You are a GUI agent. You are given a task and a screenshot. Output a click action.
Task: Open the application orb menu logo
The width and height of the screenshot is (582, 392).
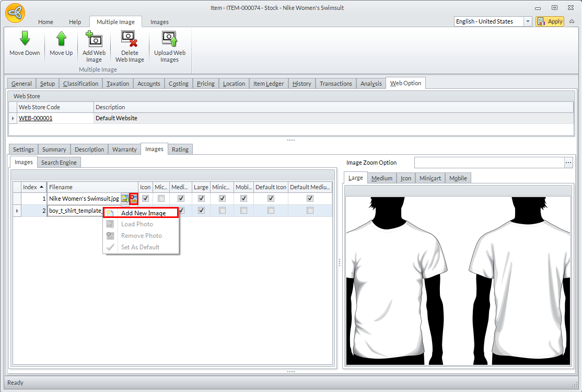click(16, 13)
